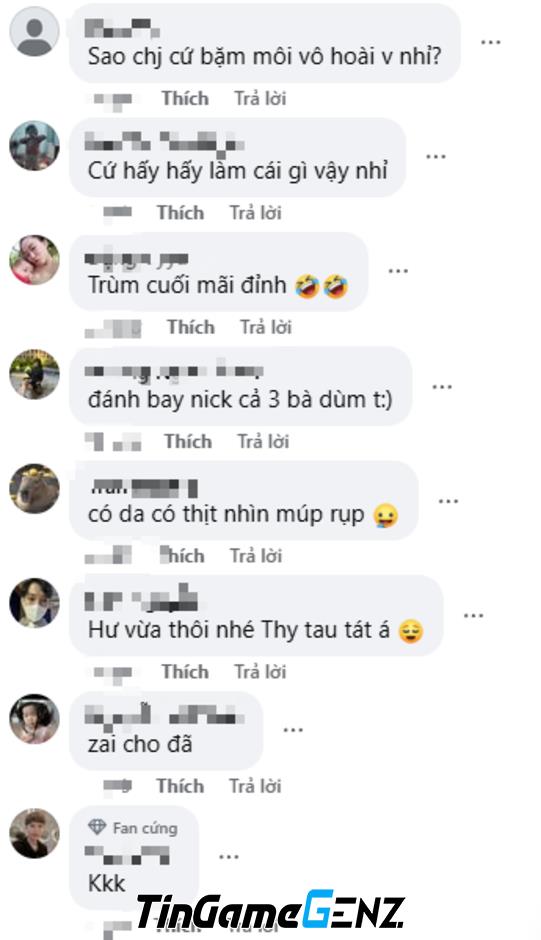Screen dimensions: 541x940
Task: Click Thích under 'Trùm cuối mãi đỉnh'
Action: coord(191,327)
